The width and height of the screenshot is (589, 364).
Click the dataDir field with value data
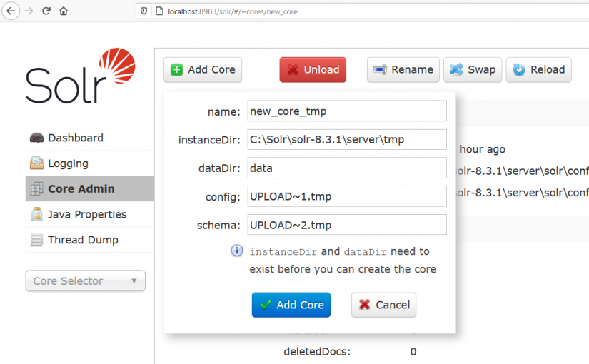pos(347,168)
